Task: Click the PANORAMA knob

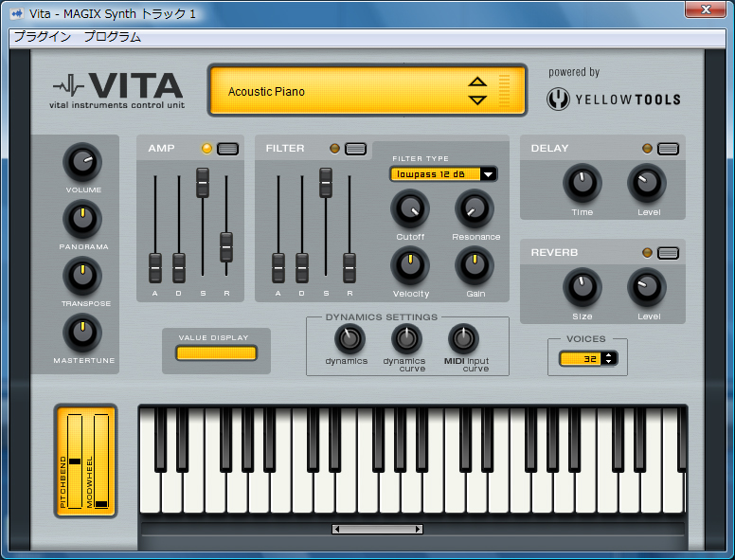Action: (x=82, y=219)
